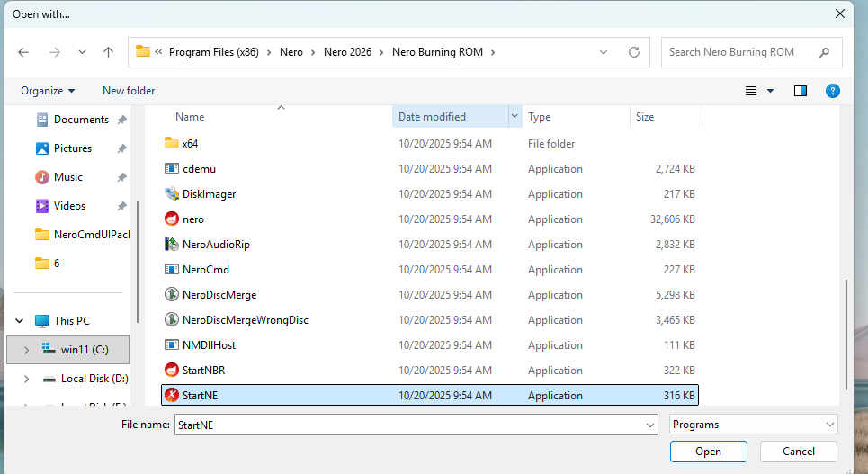The image size is (868, 474).
Task: Go back with the back arrow
Action: (23, 52)
